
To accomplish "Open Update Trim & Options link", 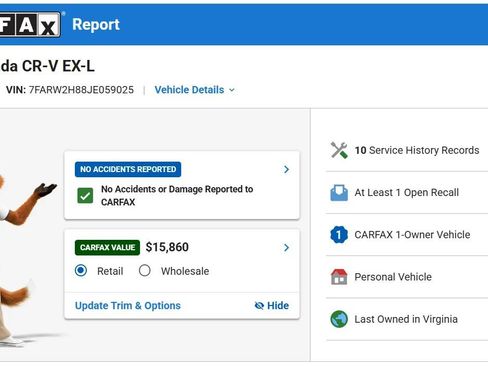I will click(128, 306).
